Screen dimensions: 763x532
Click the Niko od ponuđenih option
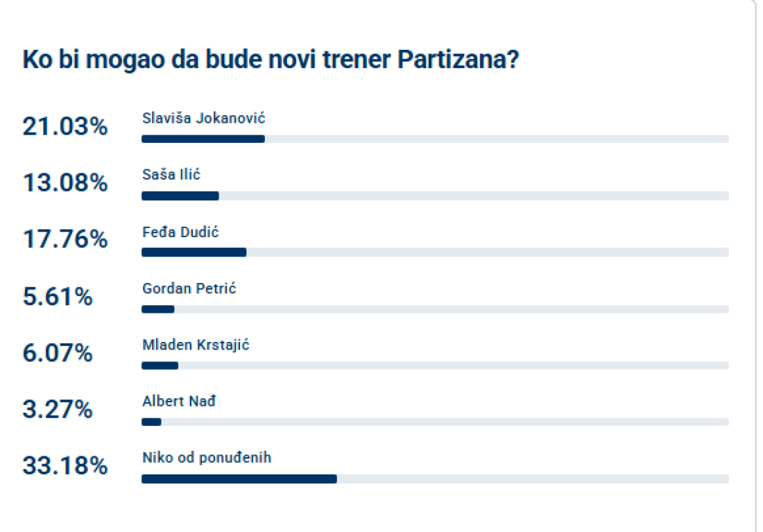(x=206, y=458)
